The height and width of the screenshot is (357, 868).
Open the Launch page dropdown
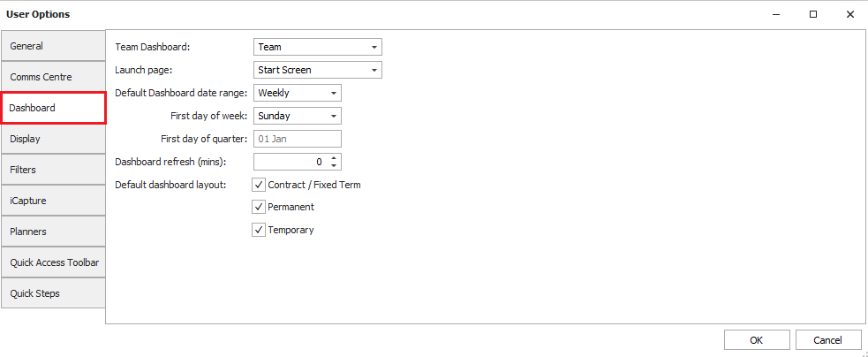374,70
